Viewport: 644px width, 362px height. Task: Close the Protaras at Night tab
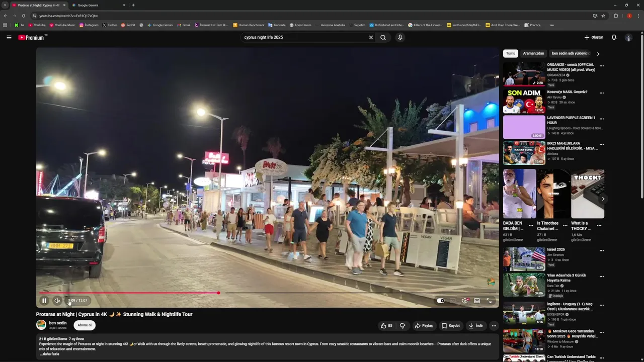click(64, 5)
